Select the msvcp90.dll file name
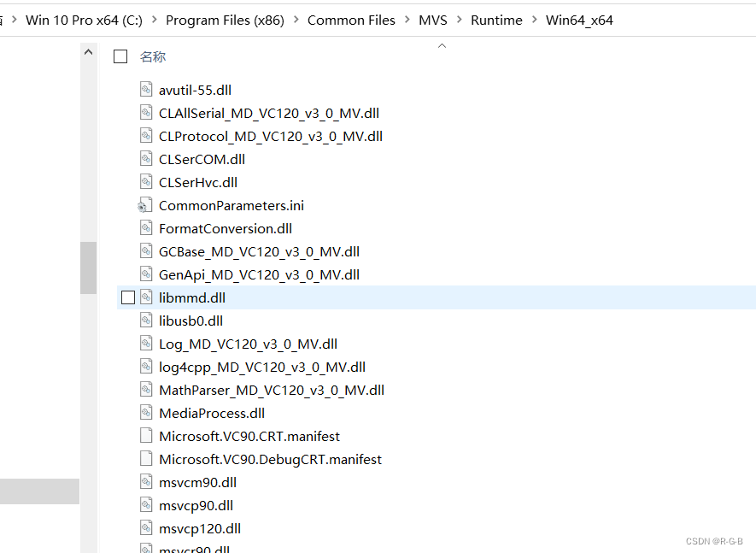756x553 pixels. click(196, 506)
